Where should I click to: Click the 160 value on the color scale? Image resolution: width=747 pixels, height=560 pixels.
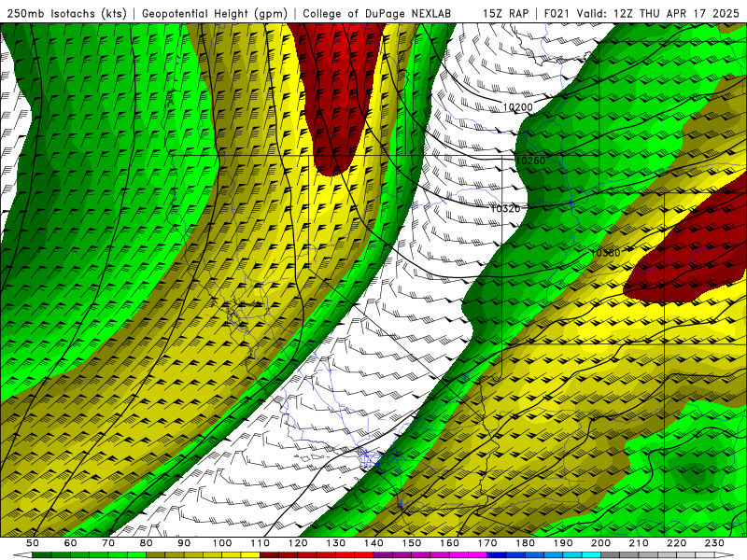pos(449,543)
